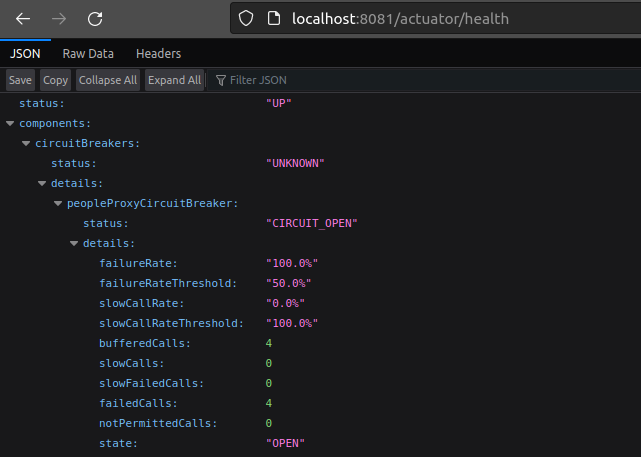Reload the current page
Viewport: 641px width, 457px height.
tap(95, 19)
